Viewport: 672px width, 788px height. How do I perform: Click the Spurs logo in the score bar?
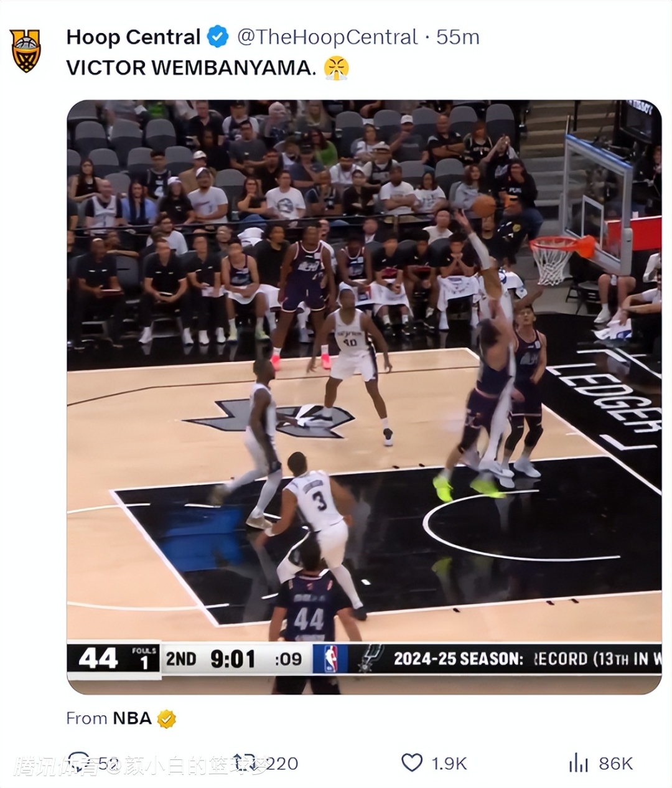[369, 659]
